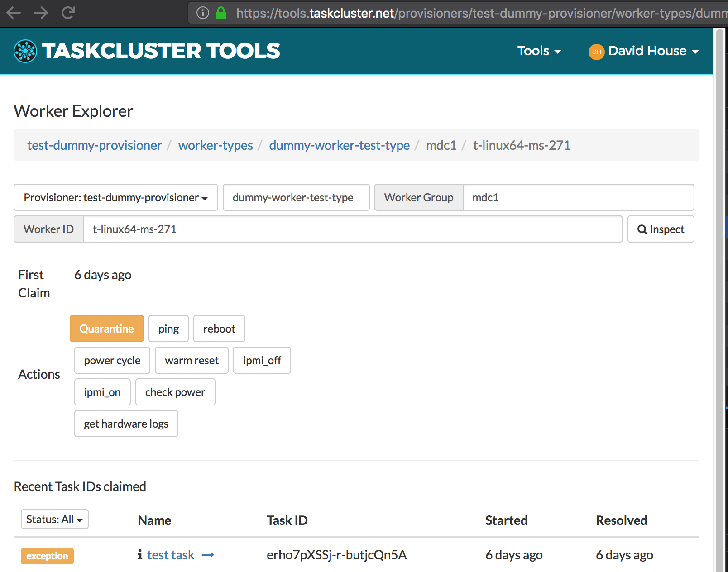The height and width of the screenshot is (572, 728).
Task: Click the Taskcluster logo icon
Action: point(25,51)
